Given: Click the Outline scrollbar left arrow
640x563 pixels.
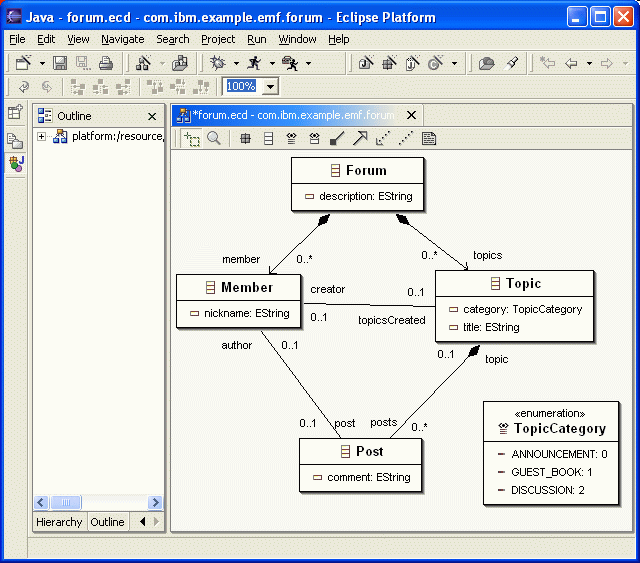Looking at the screenshot, I should pyautogui.click(x=41, y=502).
